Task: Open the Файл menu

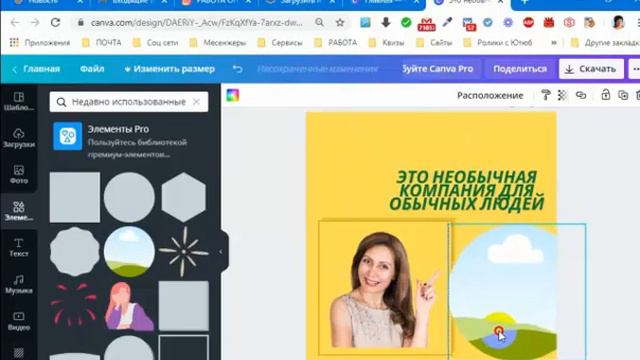Action: (x=92, y=69)
